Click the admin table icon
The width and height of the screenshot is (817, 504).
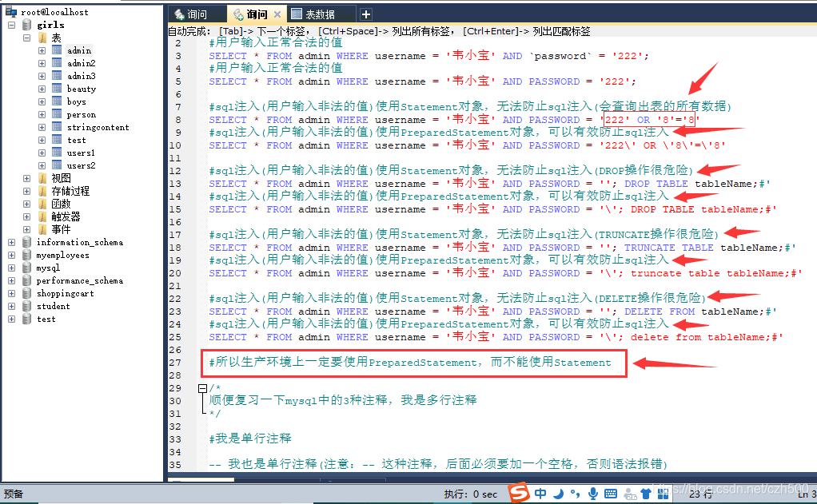57,50
